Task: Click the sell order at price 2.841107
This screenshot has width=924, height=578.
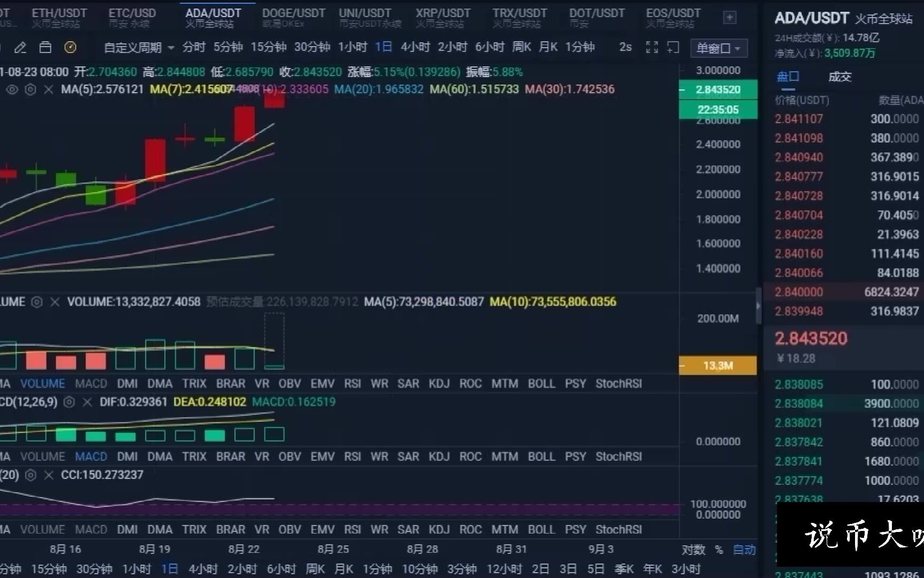Action: pos(846,119)
